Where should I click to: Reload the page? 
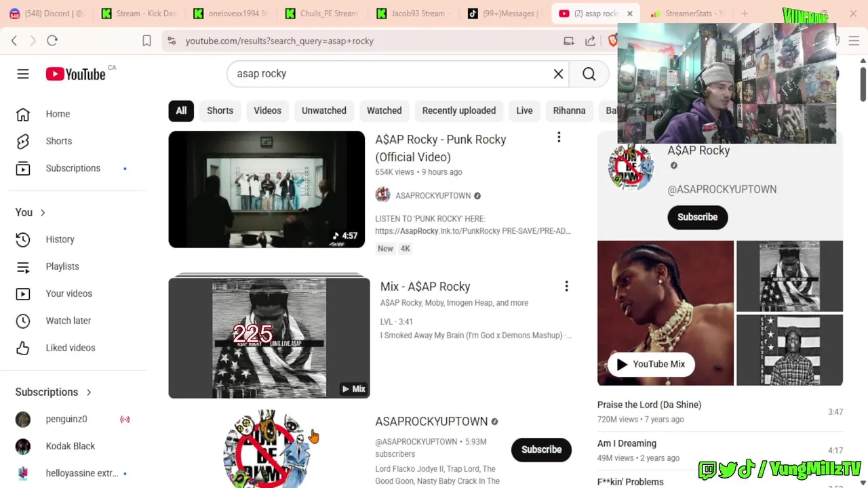[52, 41]
